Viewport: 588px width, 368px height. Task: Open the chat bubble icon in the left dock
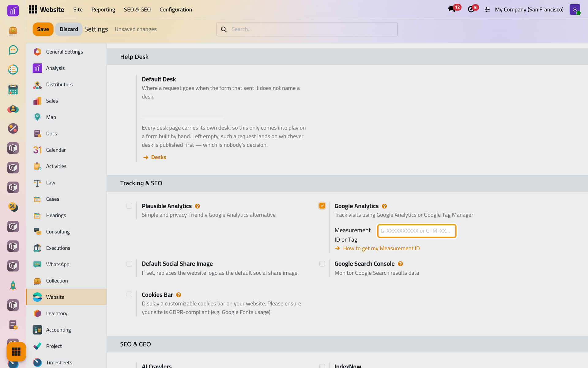click(x=13, y=50)
